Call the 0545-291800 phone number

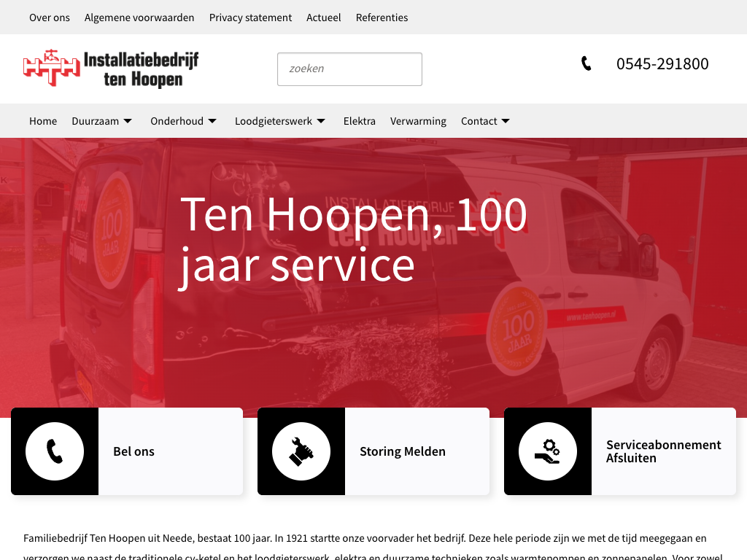click(662, 64)
